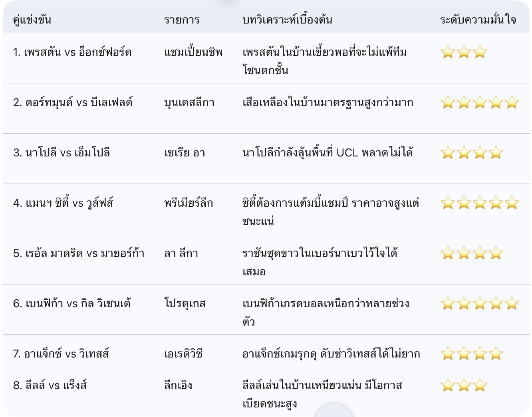This screenshot has height=417, width=532.
Task: Click the three stars for ลีลล์ vs แร็งส์
Action: point(464,385)
